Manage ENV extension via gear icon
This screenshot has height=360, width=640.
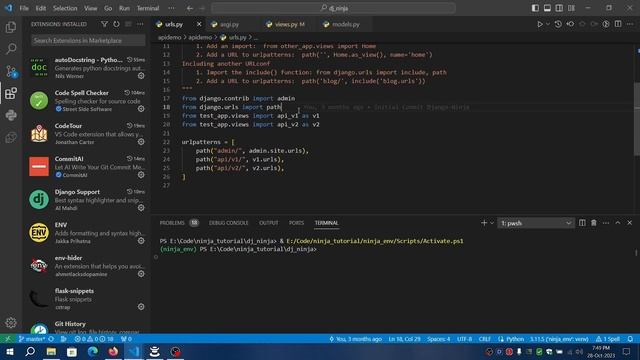141,241
